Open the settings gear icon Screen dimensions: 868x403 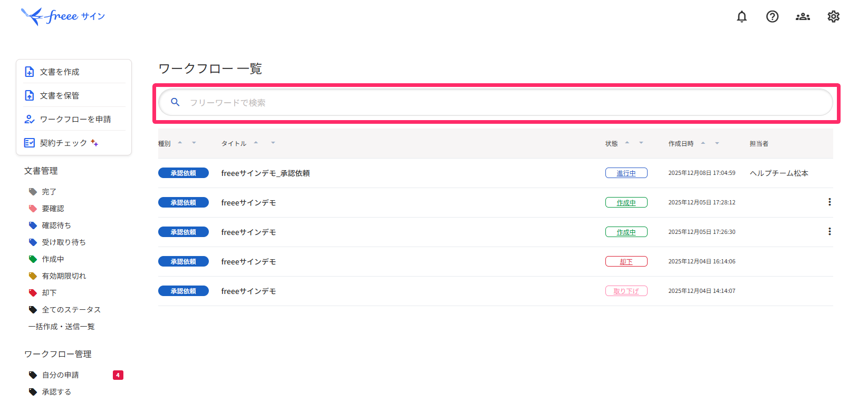[833, 17]
